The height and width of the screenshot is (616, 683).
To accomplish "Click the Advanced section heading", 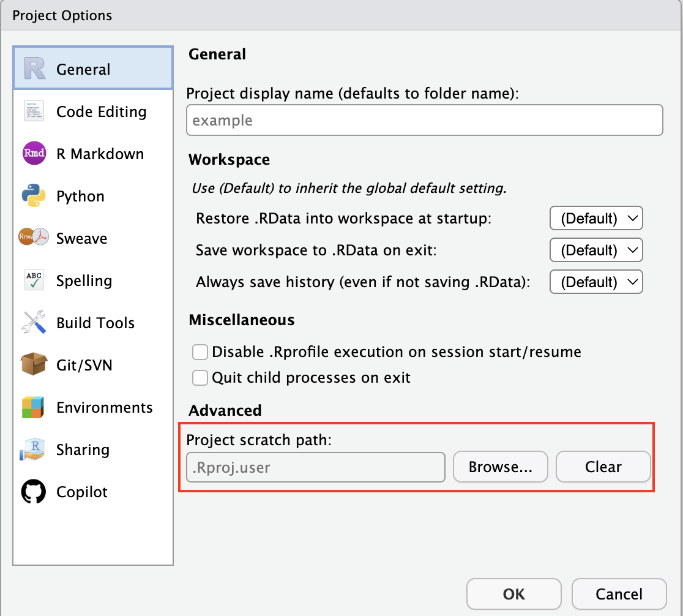I will (225, 410).
